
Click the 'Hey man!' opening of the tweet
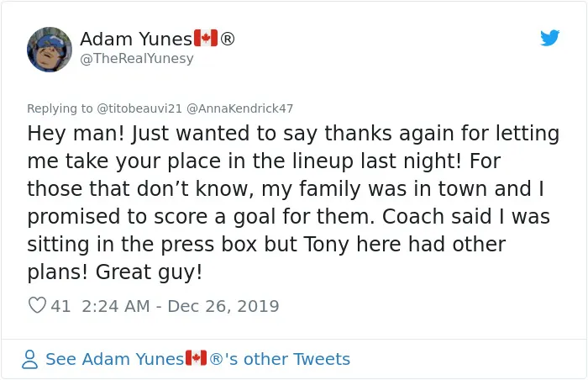tap(76, 134)
